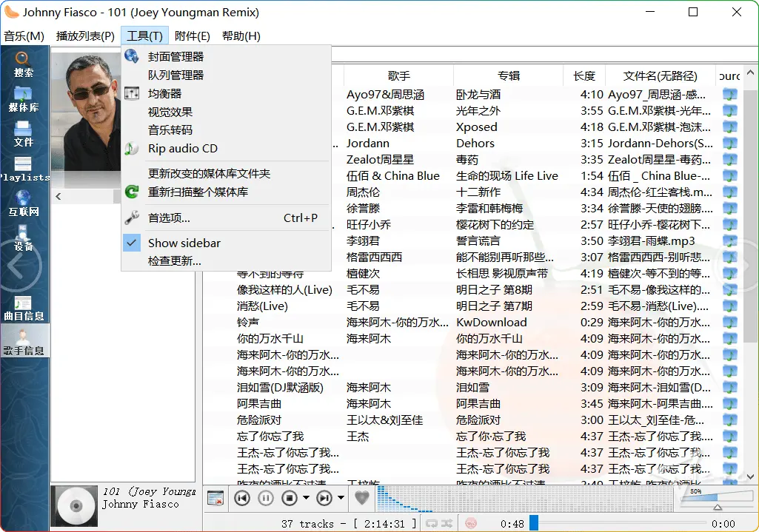The height and width of the screenshot is (532, 759).
Task: Open the 曲目信息 track info sidebar icon
Action: tap(23, 308)
